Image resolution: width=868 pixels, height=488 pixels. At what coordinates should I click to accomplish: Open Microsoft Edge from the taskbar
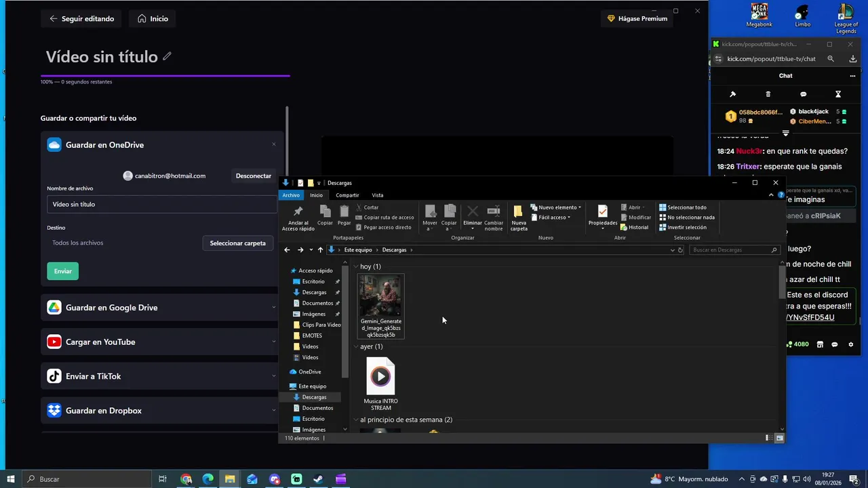(x=208, y=479)
